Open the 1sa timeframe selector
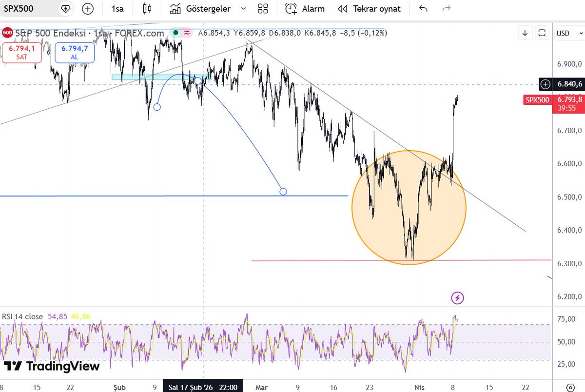The height and width of the screenshot is (392, 585). 117,8
